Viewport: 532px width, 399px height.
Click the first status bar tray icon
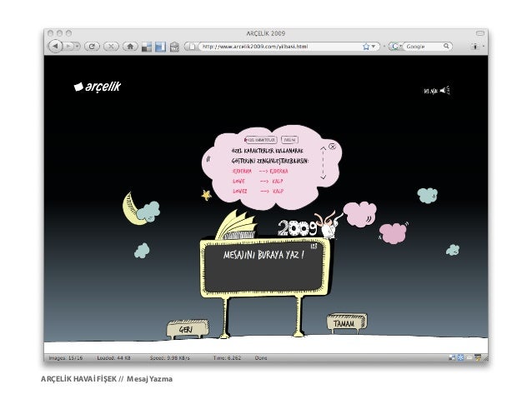point(452,357)
